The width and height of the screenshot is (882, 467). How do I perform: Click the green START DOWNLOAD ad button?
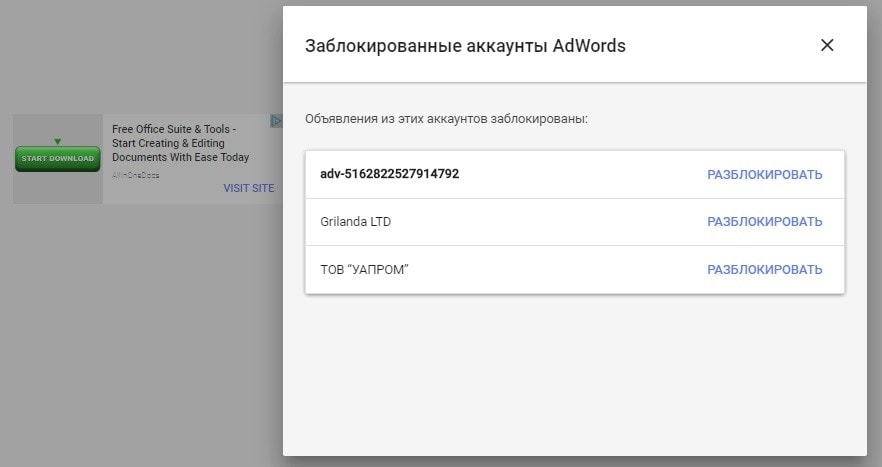57,159
